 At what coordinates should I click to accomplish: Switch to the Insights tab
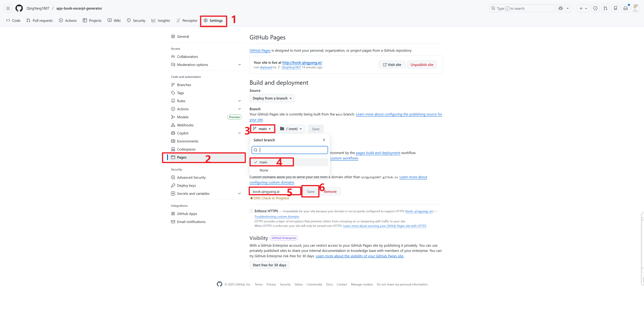click(x=161, y=20)
